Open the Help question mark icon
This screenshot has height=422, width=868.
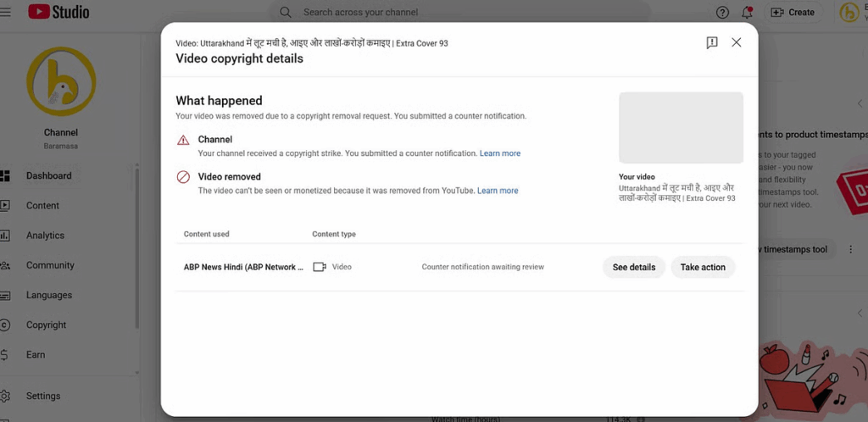pyautogui.click(x=722, y=12)
